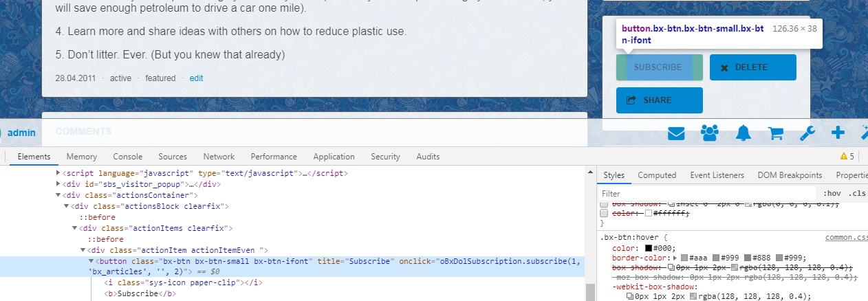Toggle the .cls class editor button
868x301 pixels.
[x=856, y=194]
